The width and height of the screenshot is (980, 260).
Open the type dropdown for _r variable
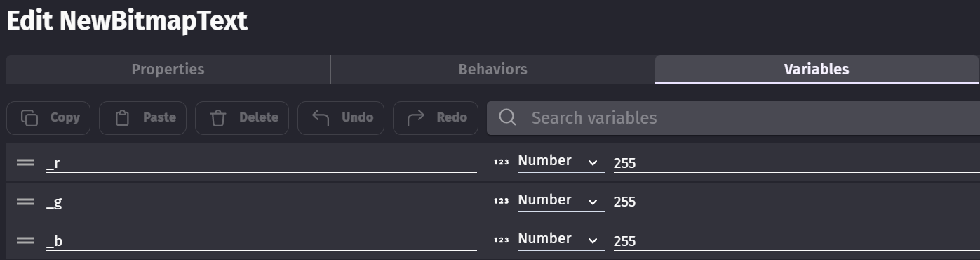point(558,162)
